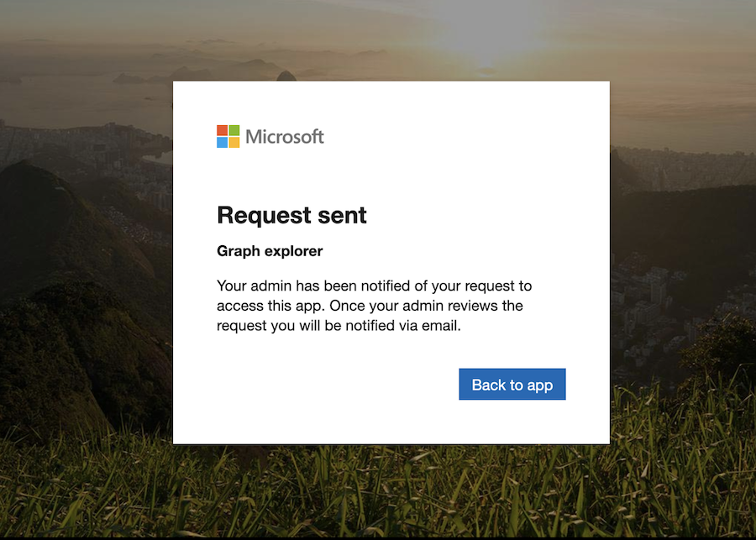This screenshot has height=540, width=756.
Task: Return to the app with Back to app
Action: 512,385
